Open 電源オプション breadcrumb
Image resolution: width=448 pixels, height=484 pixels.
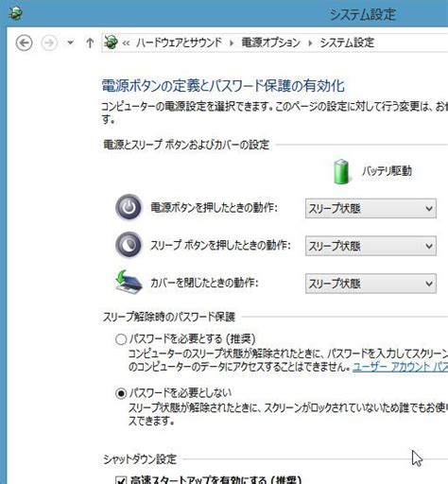pyautogui.click(x=270, y=43)
